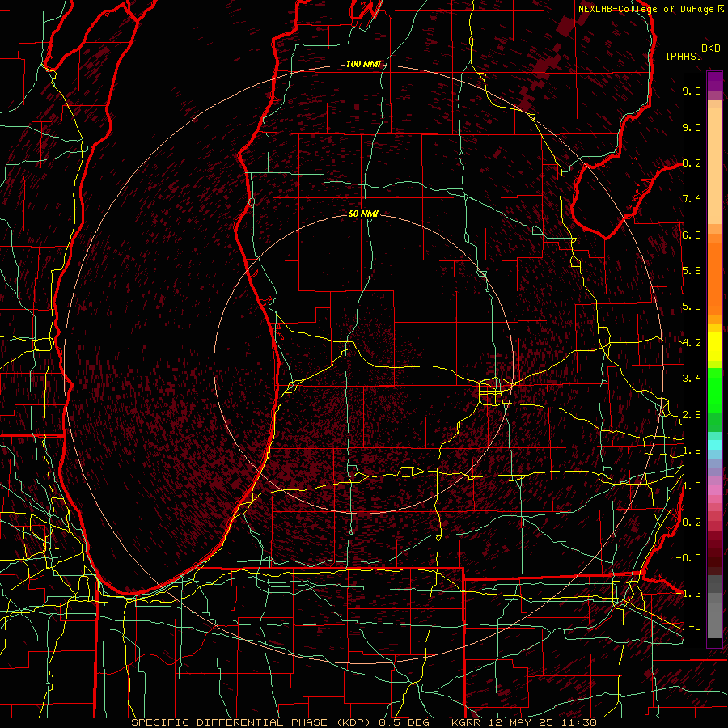The height and width of the screenshot is (728, 728).
Task: Click the 100 NMI range ring label
Action: (x=363, y=64)
